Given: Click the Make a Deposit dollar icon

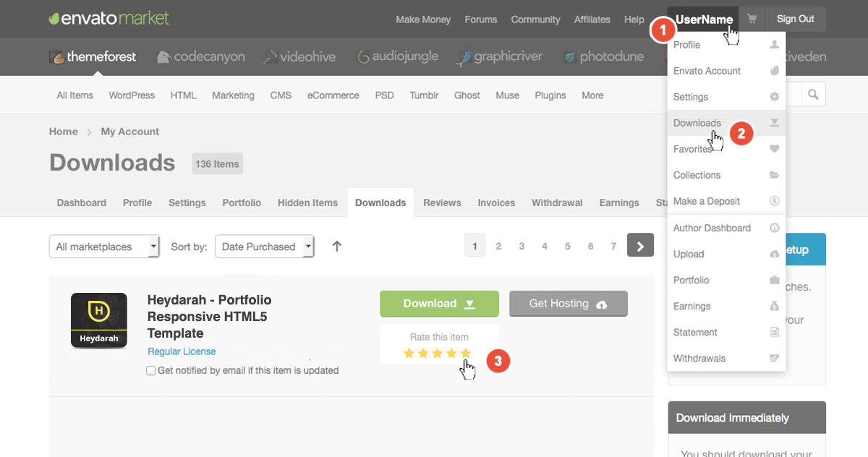Looking at the screenshot, I should pos(774,201).
